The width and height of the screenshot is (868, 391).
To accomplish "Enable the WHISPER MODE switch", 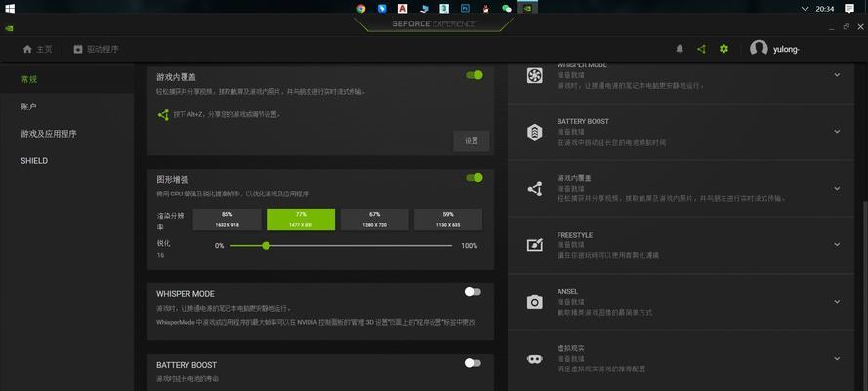I will (473, 292).
